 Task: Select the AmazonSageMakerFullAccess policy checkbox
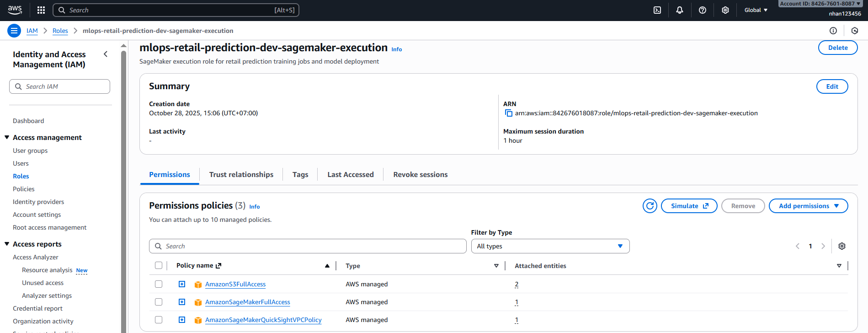click(x=159, y=302)
